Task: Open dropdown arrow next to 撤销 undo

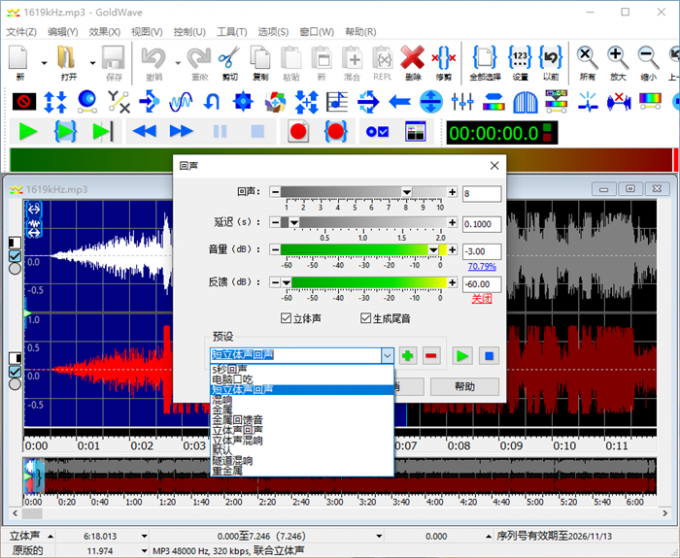Action: coord(178,63)
